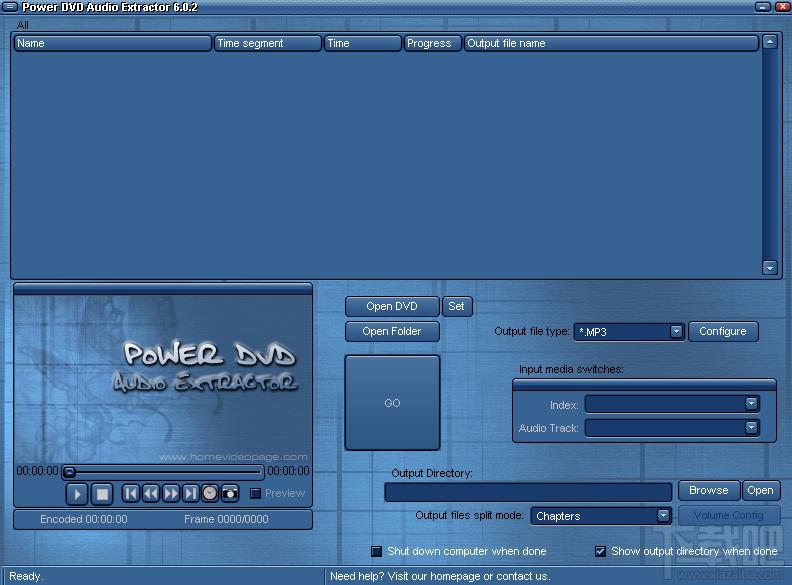This screenshot has height=585, width=792.
Task: Click the homepage help link in status bar
Action: (439, 576)
